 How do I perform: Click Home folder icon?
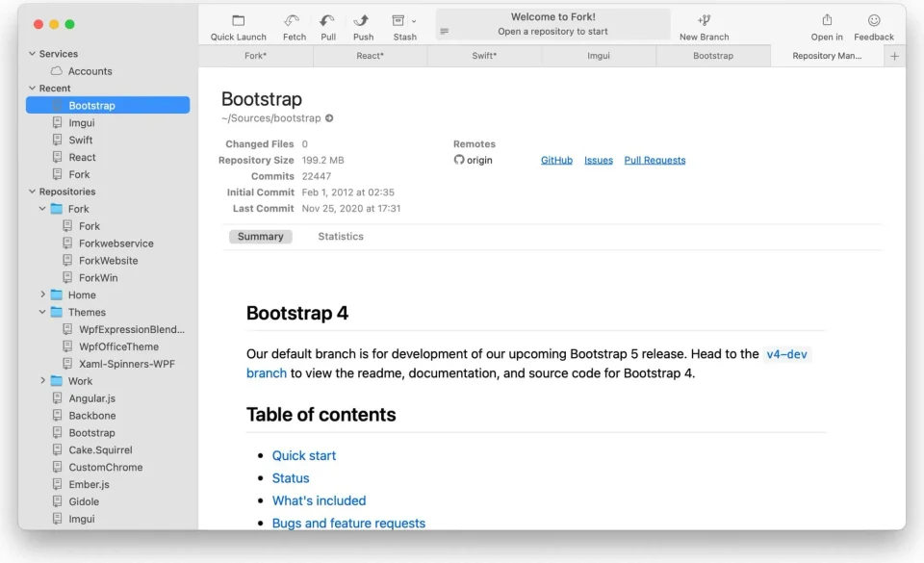pos(57,294)
